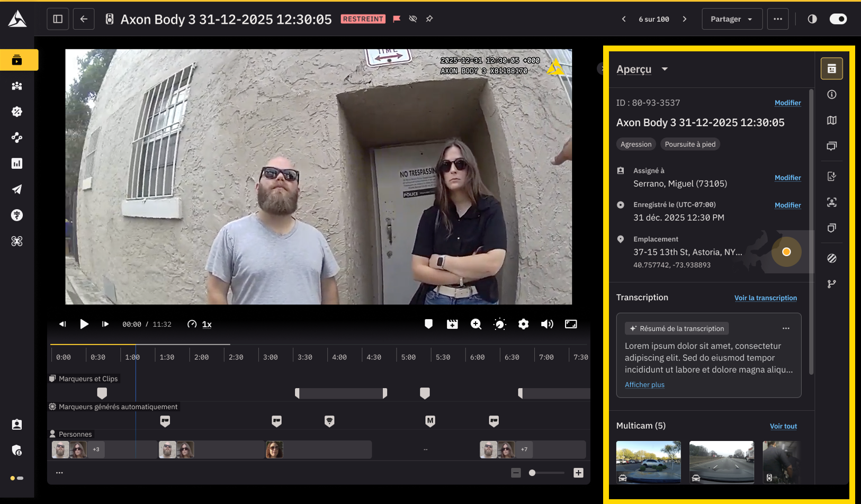
Task: Create a clip with the clip icon
Action: pyautogui.click(x=452, y=324)
